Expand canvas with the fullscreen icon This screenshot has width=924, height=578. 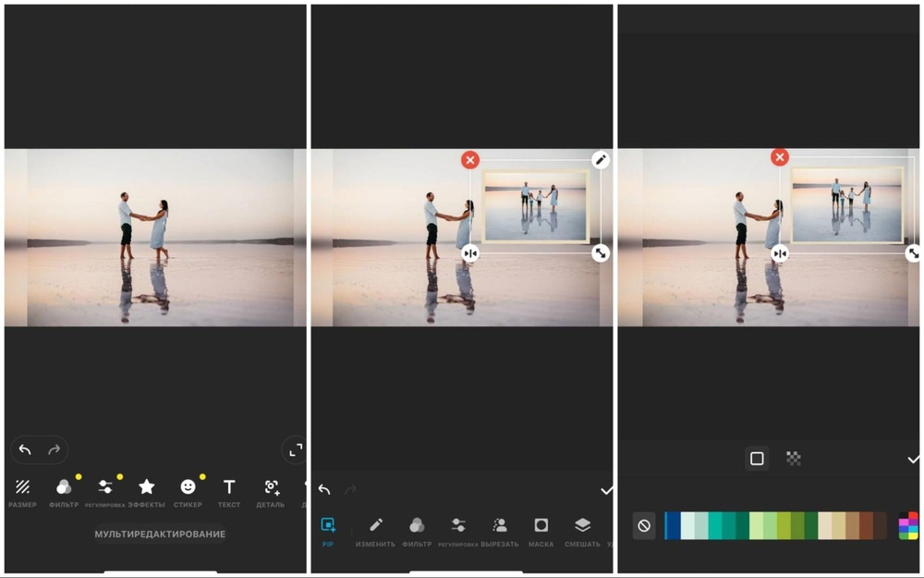tap(295, 450)
